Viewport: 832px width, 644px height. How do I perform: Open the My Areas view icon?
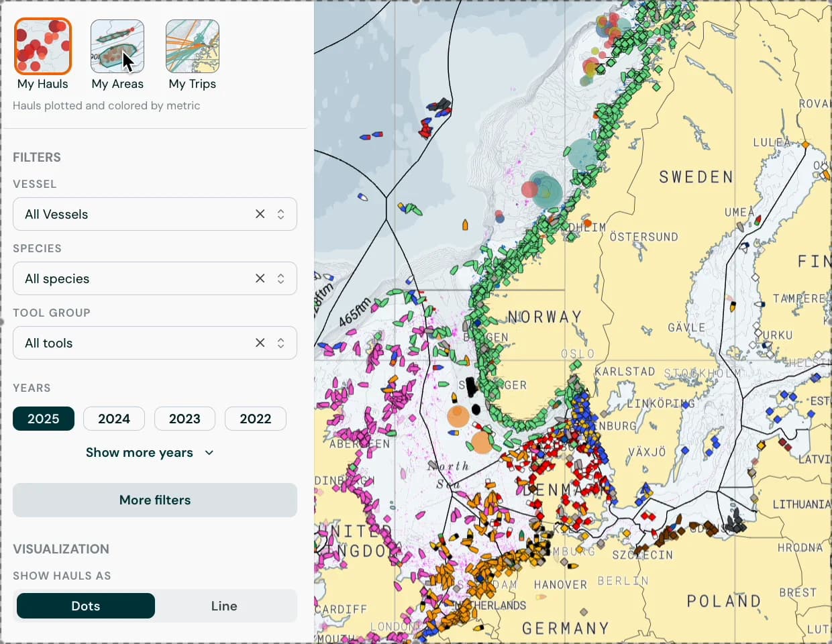(x=117, y=46)
